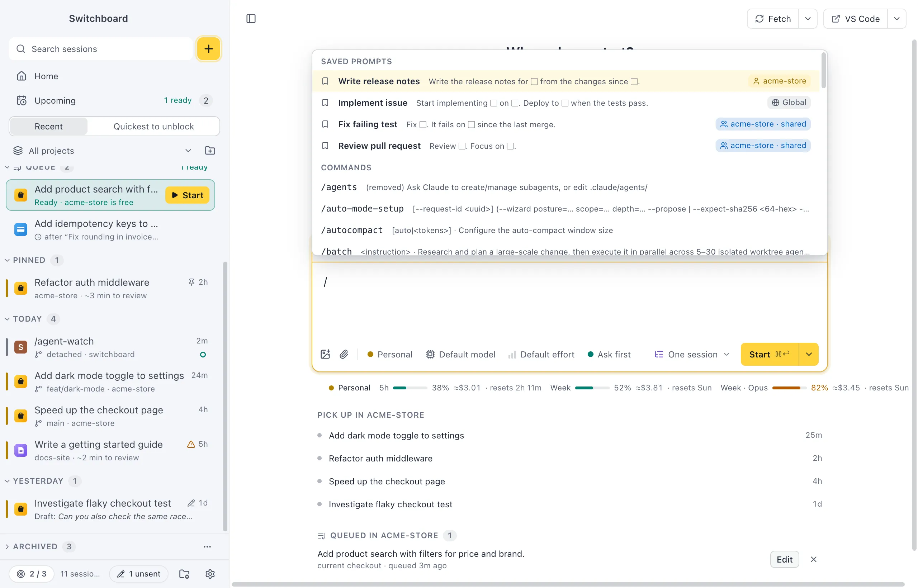
Task: Click the attach image icon in composer
Action: click(x=325, y=354)
